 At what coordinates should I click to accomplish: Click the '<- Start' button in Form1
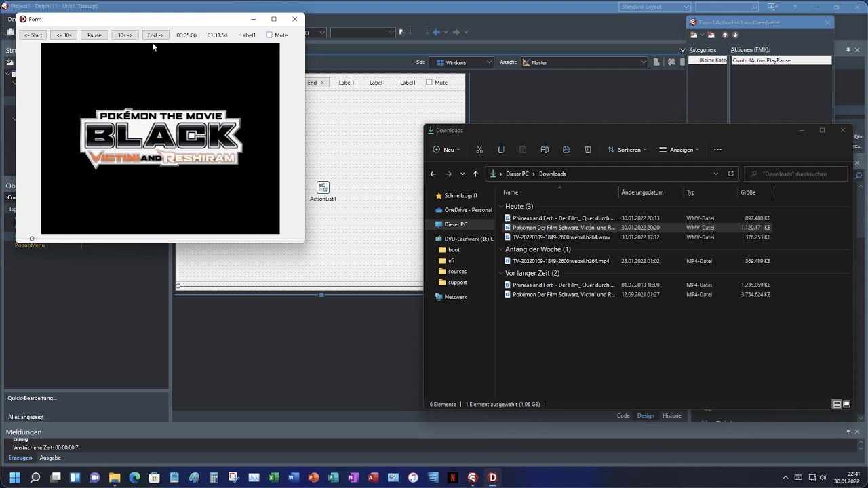pyautogui.click(x=33, y=35)
